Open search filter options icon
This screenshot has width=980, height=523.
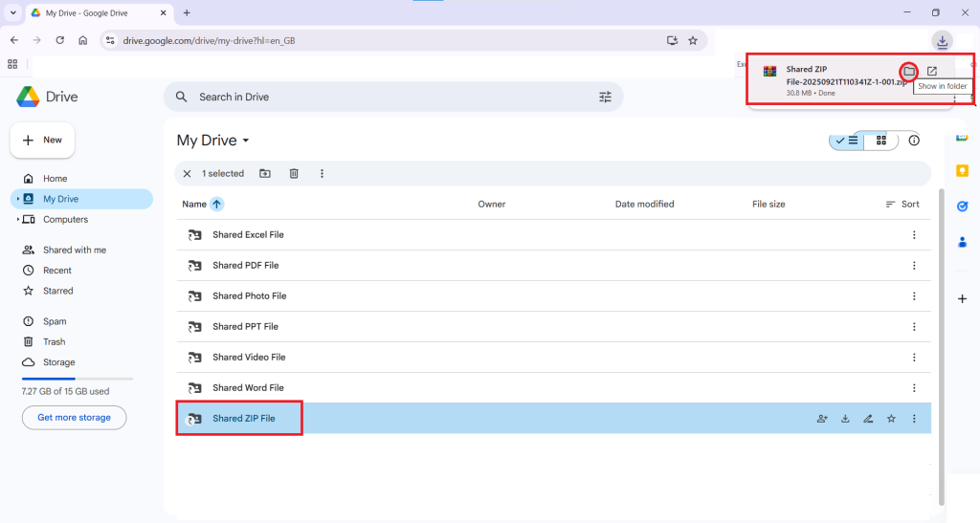(x=605, y=97)
